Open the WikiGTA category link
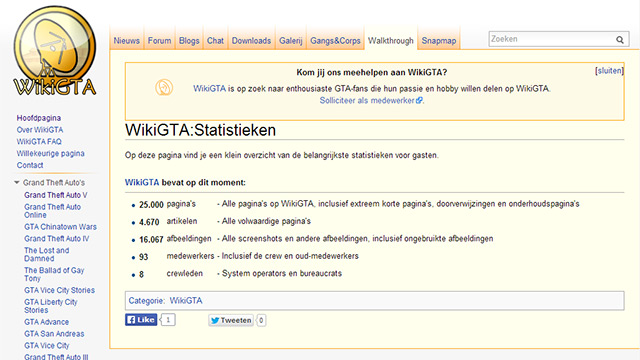Image resolution: width=640 pixels, height=360 pixels. pos(186,301)
